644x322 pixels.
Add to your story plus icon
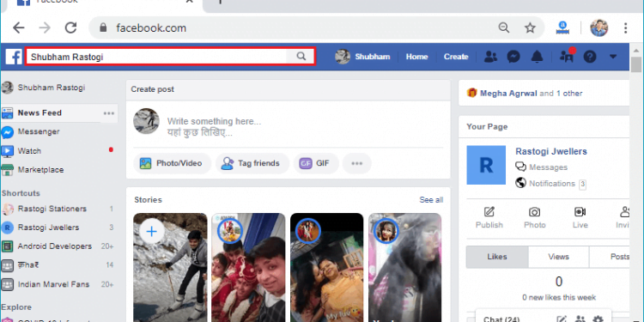151,231
